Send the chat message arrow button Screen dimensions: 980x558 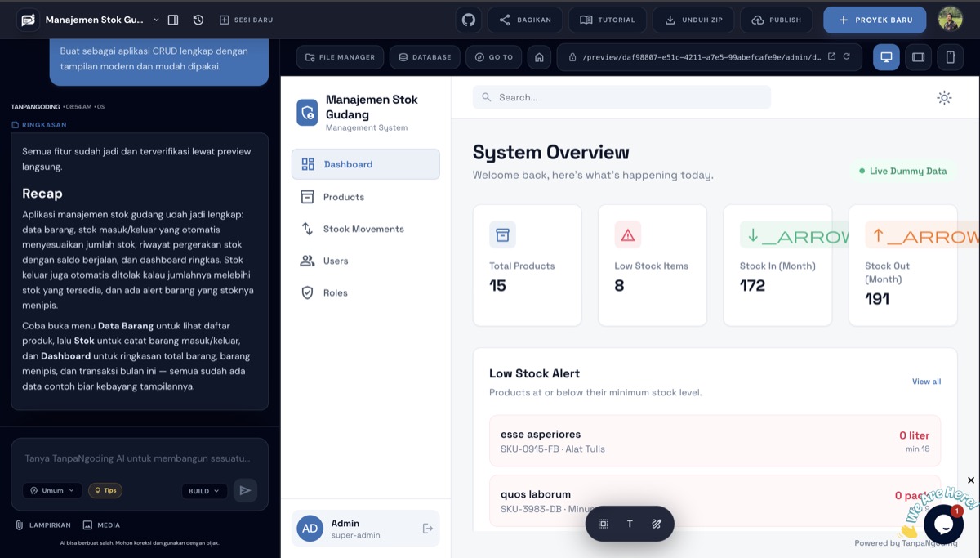pos(245,490)
